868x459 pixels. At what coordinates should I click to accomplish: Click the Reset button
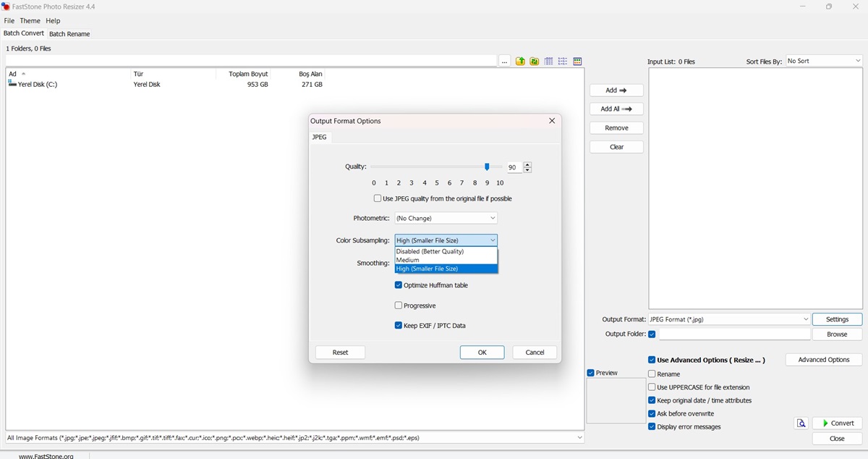tap(340, 353)
